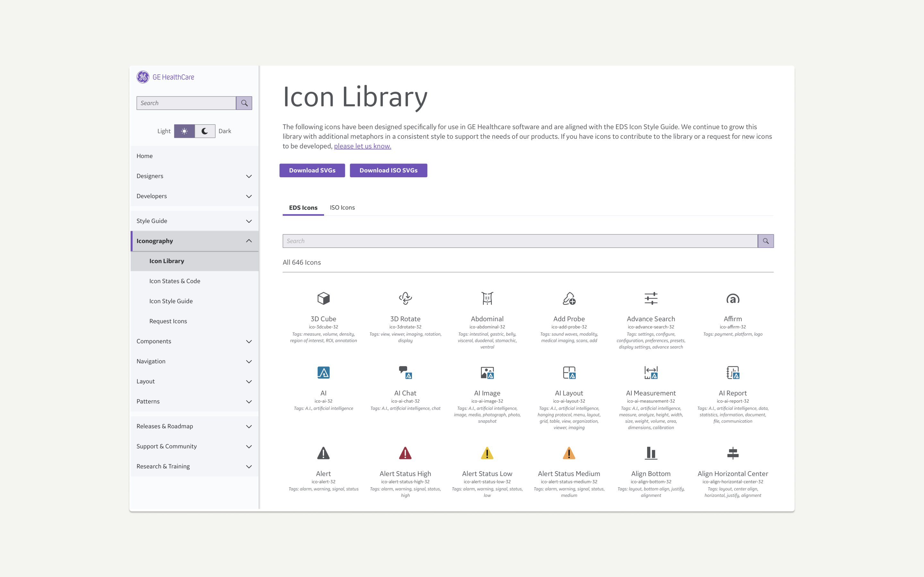Image resolution: width=924 pixels, height=577 pixels.
Task: Collapse the Iconography section
Action: click(x=249, y=241)
